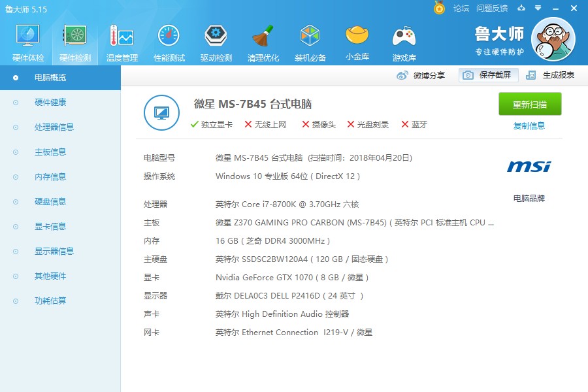Minimize the 鲁大师 window

(x=556, y=8)
